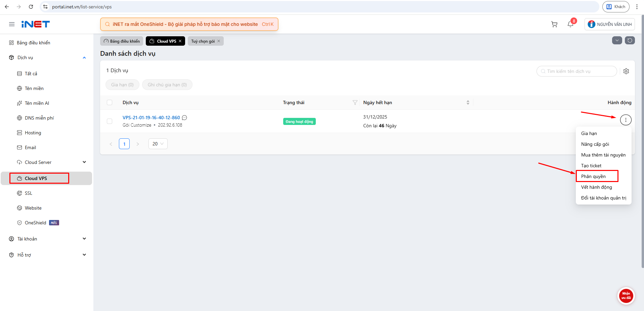Open the shopping cart
The width and height of the screenshot is (644, 311).
pos(554,24)
